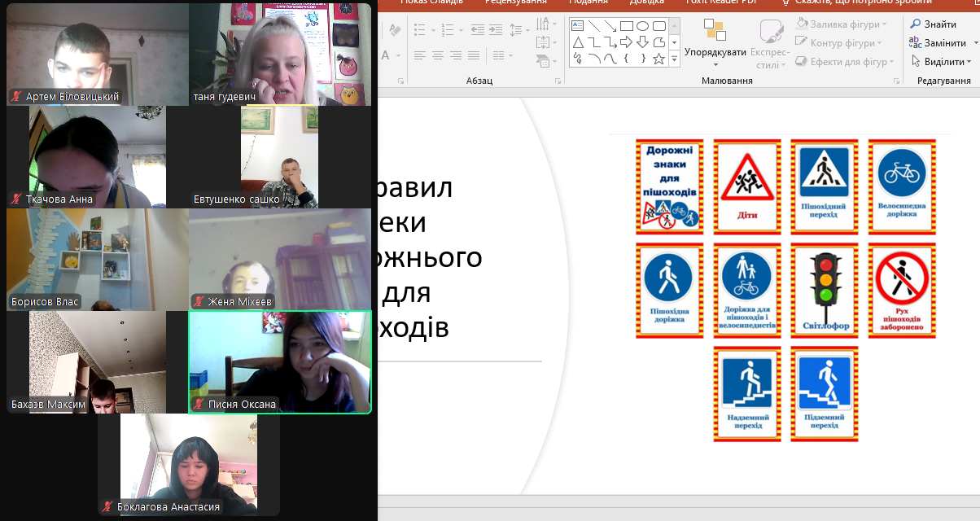Select the Rectangle shape
The image size is (980, 521).
pos(627,26)
